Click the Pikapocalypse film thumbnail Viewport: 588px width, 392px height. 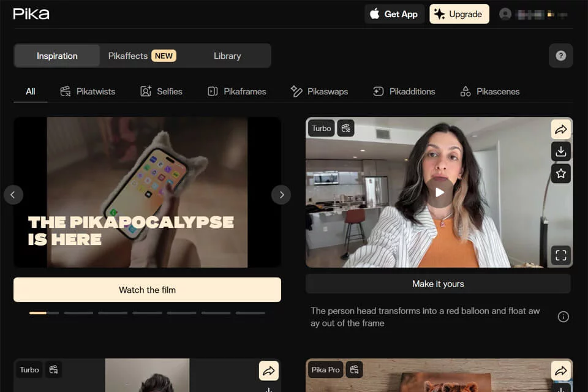tap(147, 192)
